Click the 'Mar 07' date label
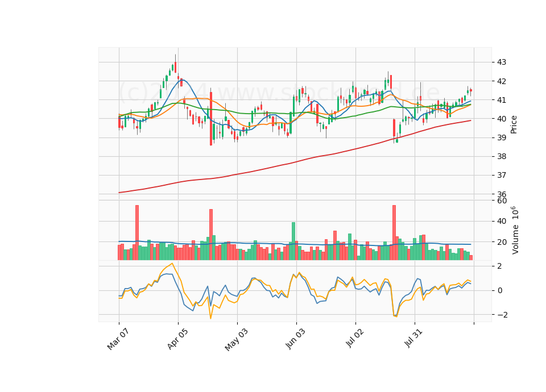 (x=118, y=339)
